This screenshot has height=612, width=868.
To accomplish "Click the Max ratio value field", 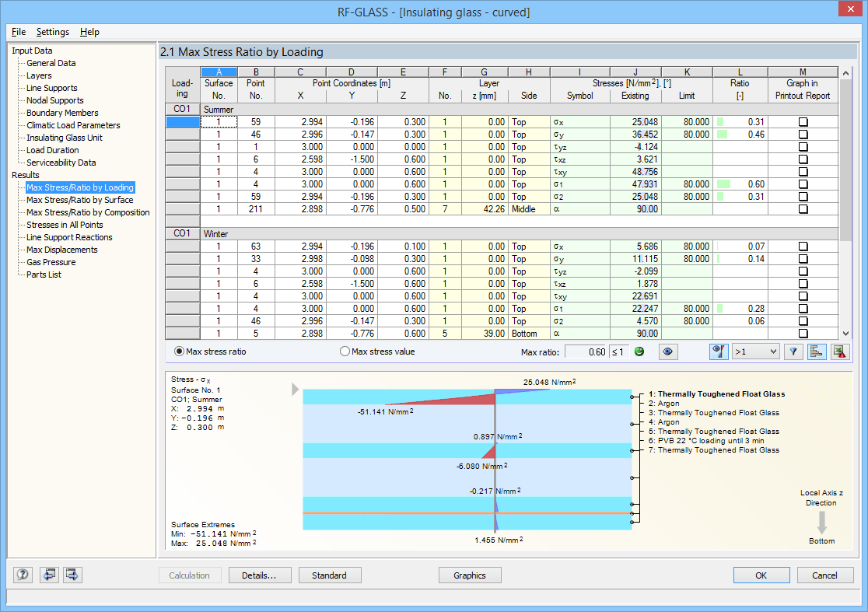I will 586,352.
